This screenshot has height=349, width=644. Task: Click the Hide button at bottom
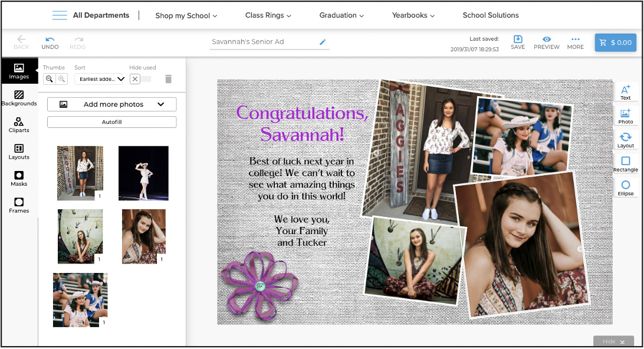point(613,341)
